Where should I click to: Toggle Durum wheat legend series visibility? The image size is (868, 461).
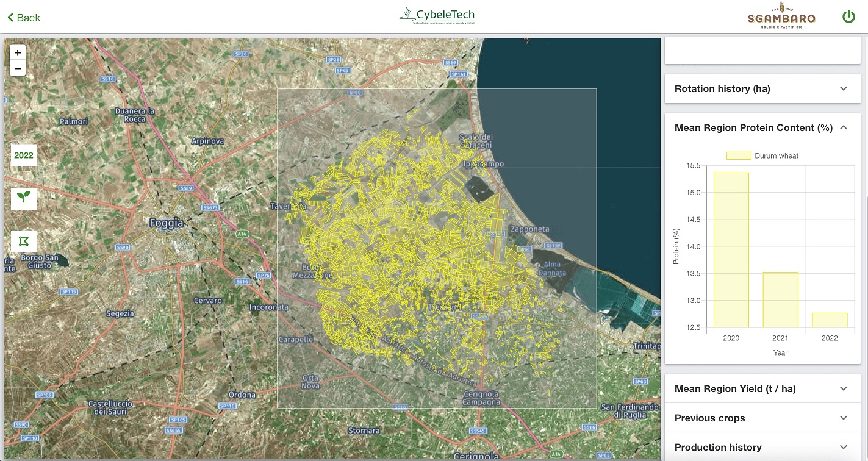tap(762, 155)
